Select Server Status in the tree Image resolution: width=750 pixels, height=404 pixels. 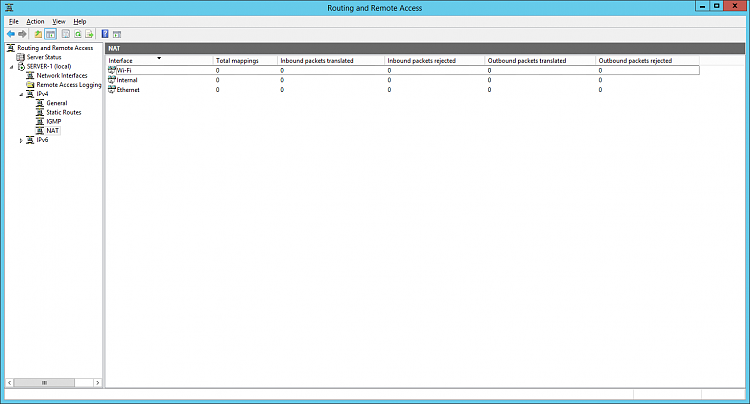tap(44, 57)
